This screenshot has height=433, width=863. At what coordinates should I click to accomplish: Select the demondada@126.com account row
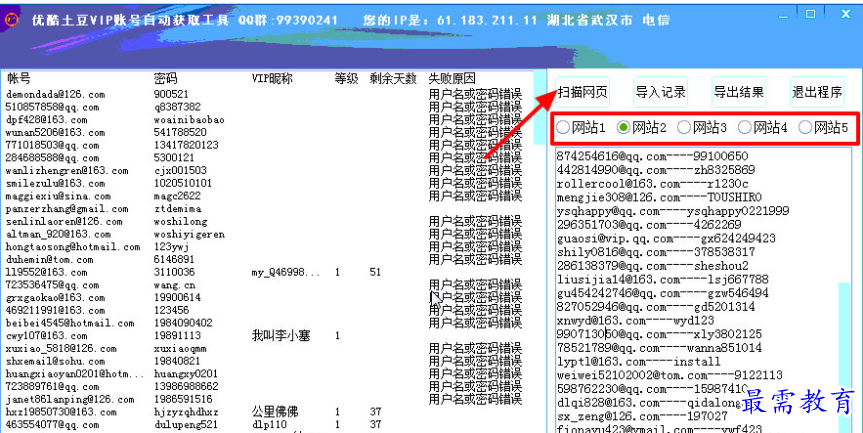point(264,95)
